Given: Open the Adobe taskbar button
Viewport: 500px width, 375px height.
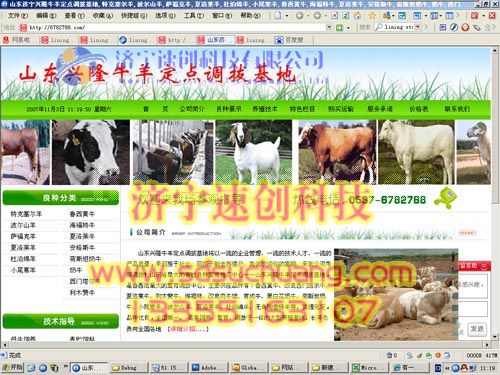Looking at the screenshot, I should [209, 368].
